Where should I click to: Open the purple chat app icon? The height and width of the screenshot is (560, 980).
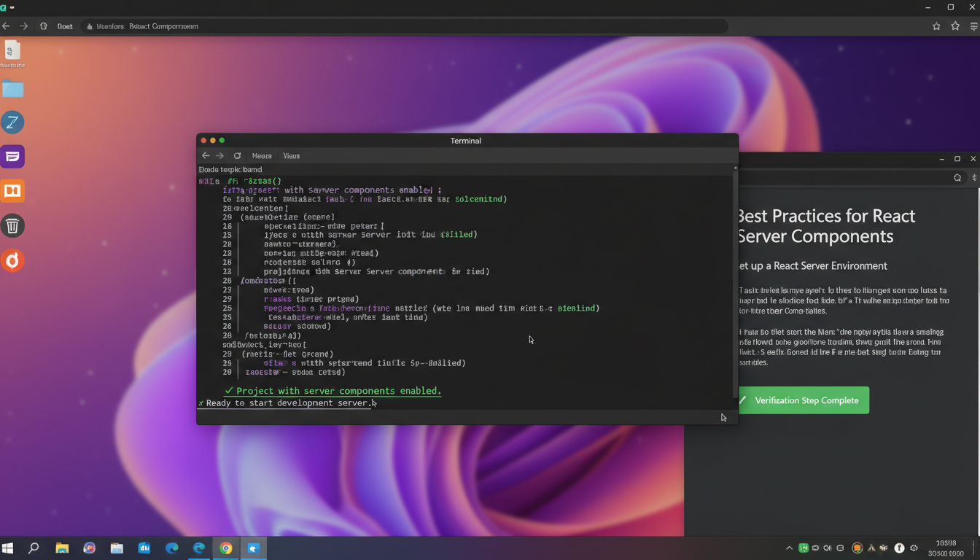pos(12,157)
